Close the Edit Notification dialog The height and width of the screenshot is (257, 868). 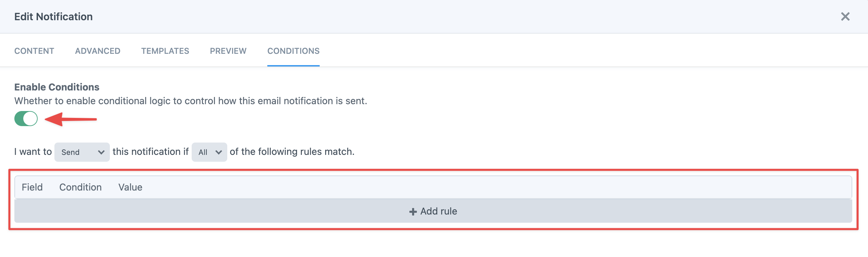845,16
